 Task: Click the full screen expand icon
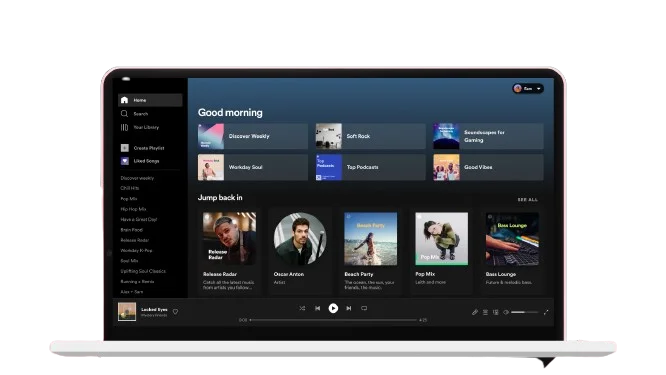click(546, 312)
